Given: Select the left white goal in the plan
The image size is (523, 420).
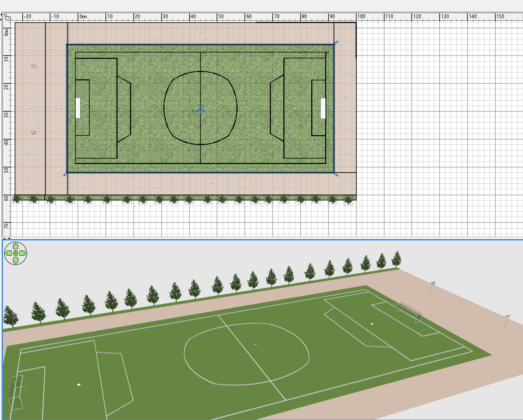Looking at the screenshot, I should point(78,108).
